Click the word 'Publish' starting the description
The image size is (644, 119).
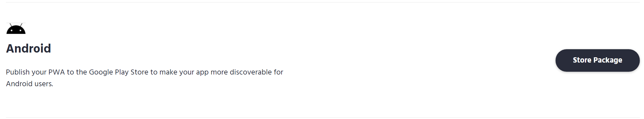point(18,72)
